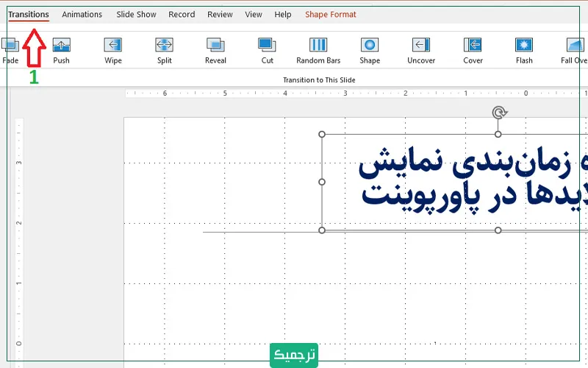Open the Slide Show tab
Screen dimensions: 588x368
click(x=136, y=15)
